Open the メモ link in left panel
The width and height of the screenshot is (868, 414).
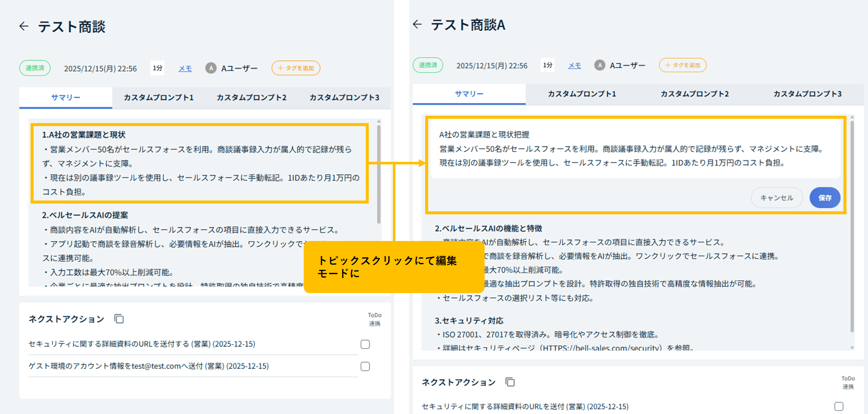click(x=185, y=68)
